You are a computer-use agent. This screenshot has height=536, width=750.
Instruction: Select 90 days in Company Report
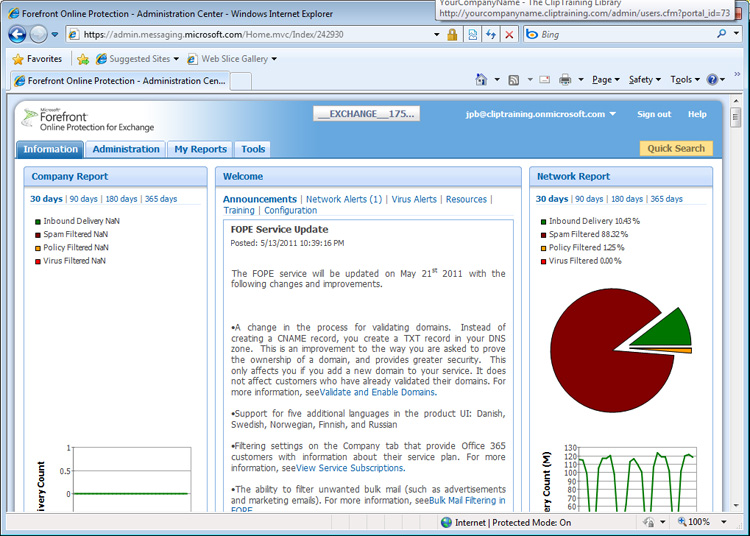[83, 199]
